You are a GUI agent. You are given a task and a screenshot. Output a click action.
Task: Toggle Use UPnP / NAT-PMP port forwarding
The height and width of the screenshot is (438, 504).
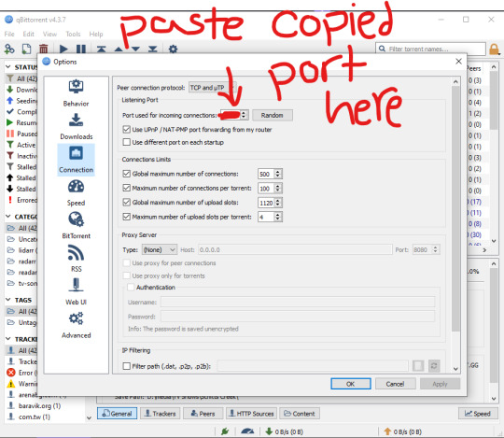point(127,130)
